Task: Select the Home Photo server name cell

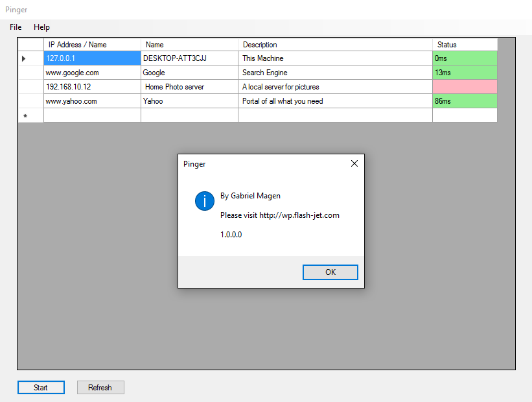Action: (x=189, y=87)
